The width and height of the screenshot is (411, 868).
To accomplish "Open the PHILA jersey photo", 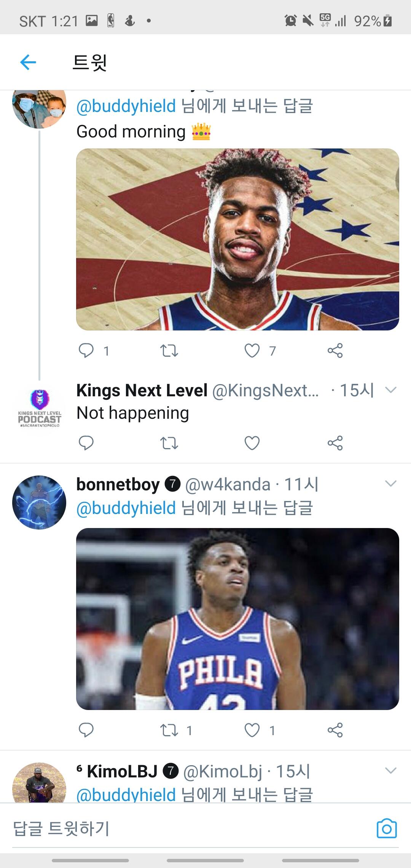I will [x=237, y=619].
